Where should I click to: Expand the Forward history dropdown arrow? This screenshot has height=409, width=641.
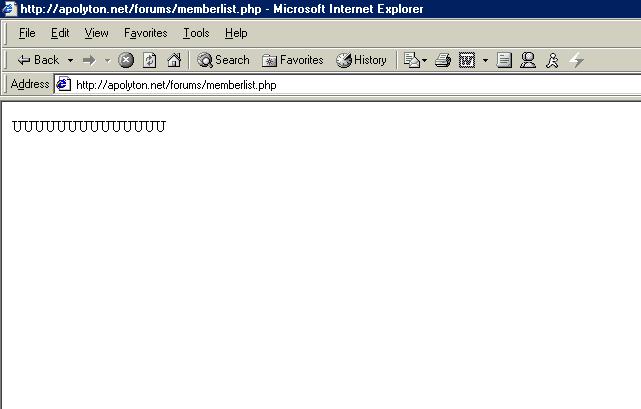[x=107, y=60]
